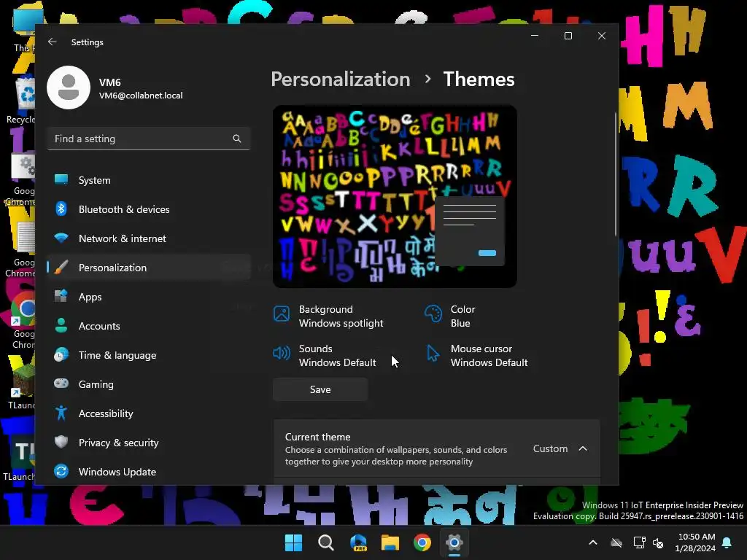The height and width of the screenshot is (560, 747).
Task: Collapse the Current theme section chevron
Action: tap(583, 448)
